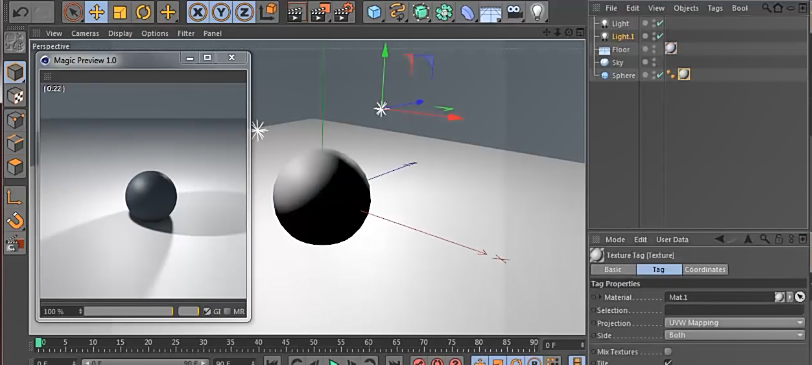Open the viewport Filter menu

[x=186, y=33]
